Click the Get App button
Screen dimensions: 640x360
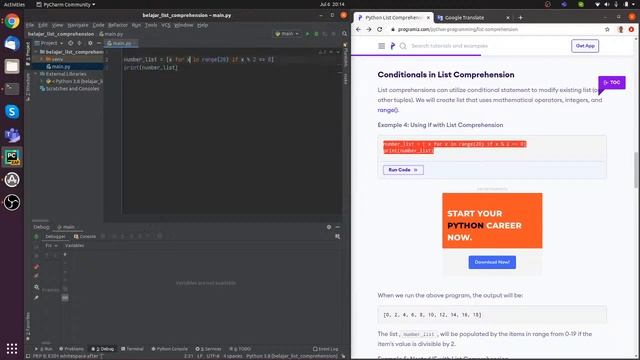(585, 46)
